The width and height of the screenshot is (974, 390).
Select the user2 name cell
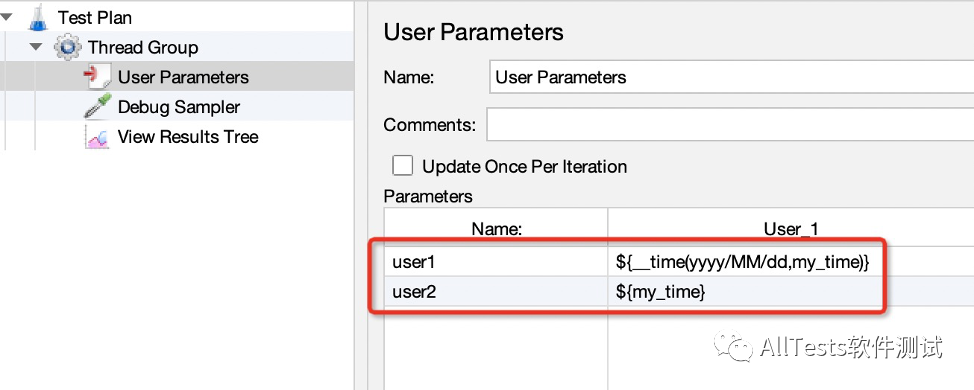point(496,292)
